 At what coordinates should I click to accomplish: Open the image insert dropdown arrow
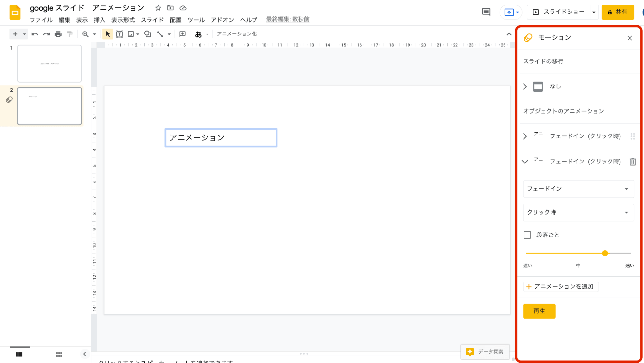point(138,34)
